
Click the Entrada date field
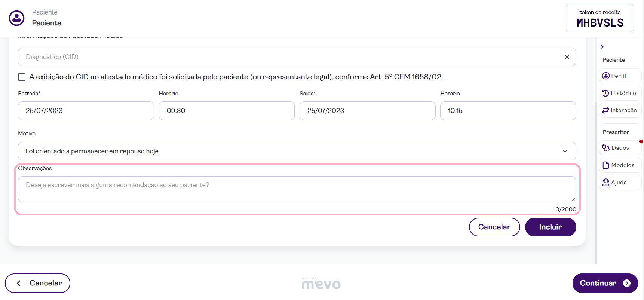(86, 111)
